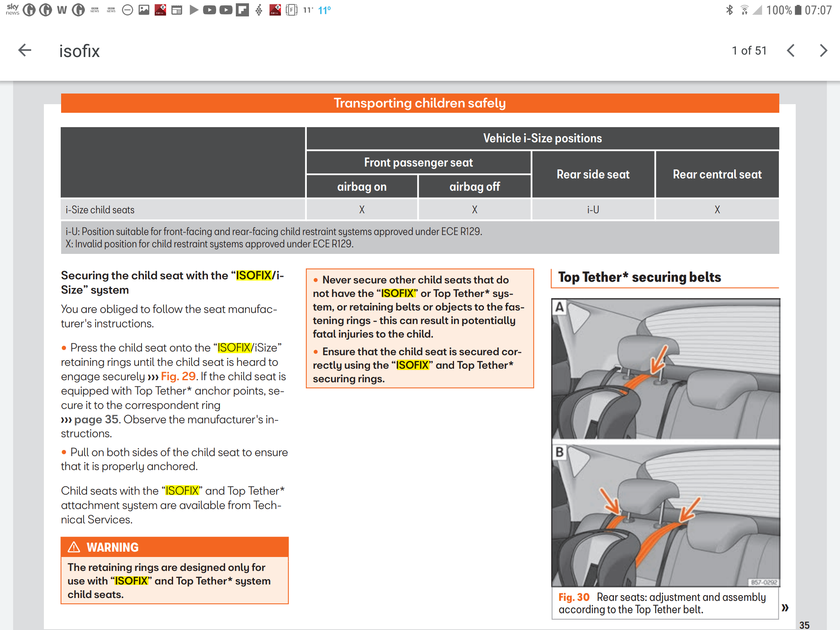Tap the back arrow beside isofix

(25, 50)
